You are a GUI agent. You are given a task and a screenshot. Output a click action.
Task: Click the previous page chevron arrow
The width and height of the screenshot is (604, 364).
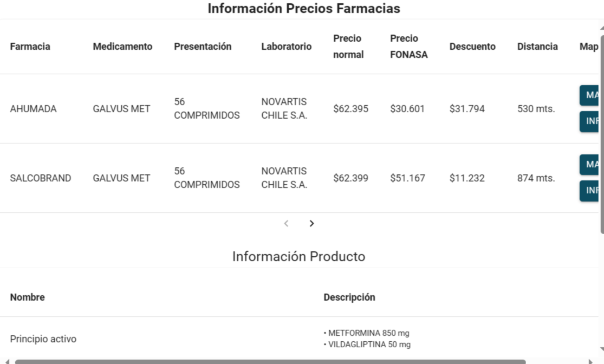[286, 223]
